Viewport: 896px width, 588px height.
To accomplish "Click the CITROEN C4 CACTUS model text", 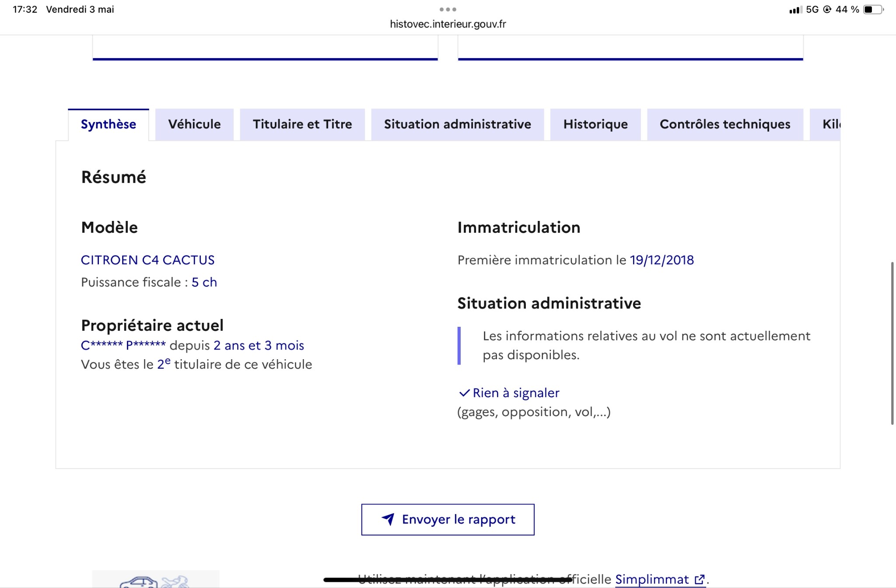I will (x=148, y=260).
